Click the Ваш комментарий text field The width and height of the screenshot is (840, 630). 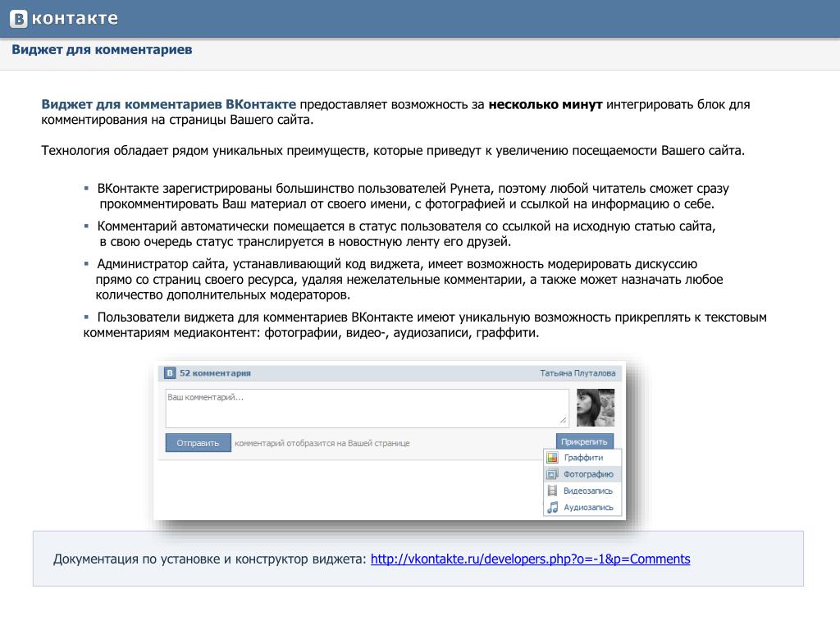tap(367, 409)
